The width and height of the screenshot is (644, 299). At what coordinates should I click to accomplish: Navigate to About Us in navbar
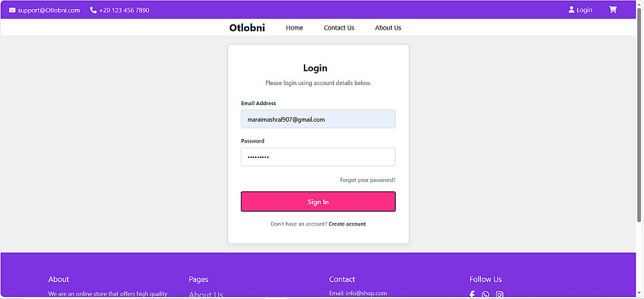[388, 28]
